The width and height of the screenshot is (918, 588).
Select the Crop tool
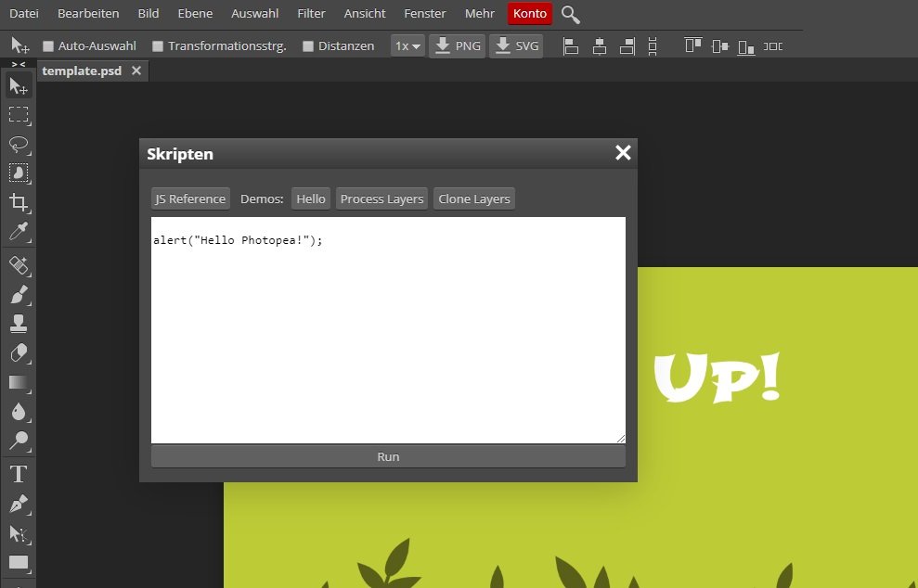click(19, 202)
